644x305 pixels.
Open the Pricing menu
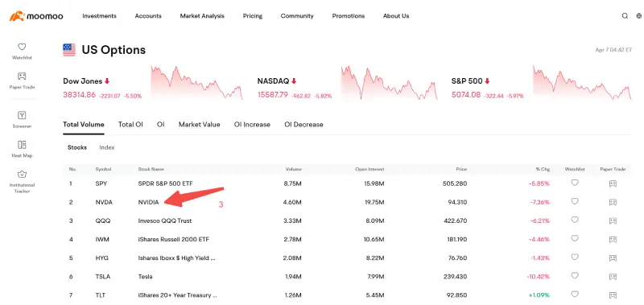[253, 16]
